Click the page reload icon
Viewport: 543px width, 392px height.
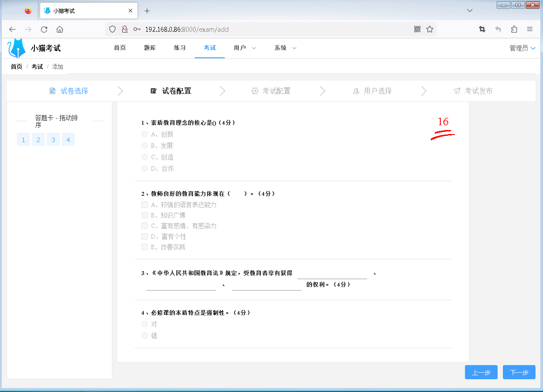44,29
